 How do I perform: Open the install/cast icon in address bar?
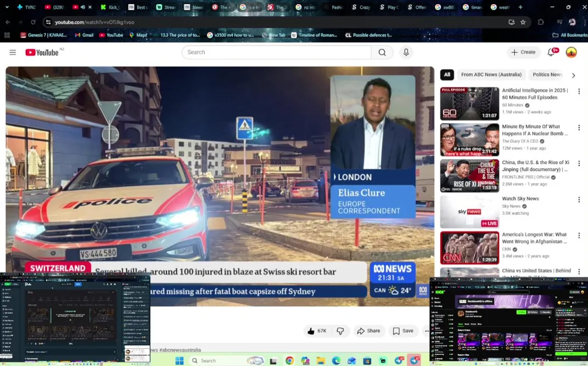point(511,22)
